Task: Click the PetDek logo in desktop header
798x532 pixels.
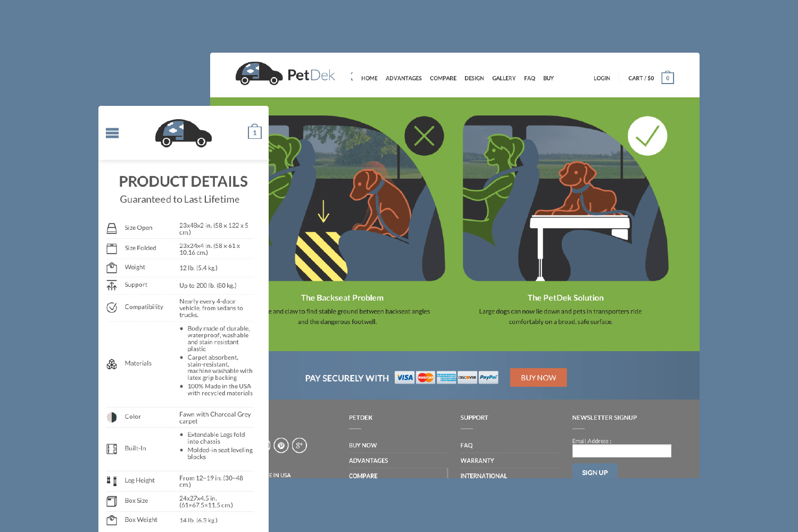Action: (285, 74)
